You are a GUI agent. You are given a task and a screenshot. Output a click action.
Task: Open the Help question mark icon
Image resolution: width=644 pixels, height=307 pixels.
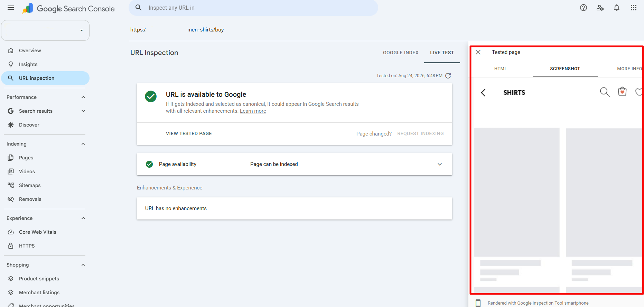pyautogui.click(x=584, y=8)
